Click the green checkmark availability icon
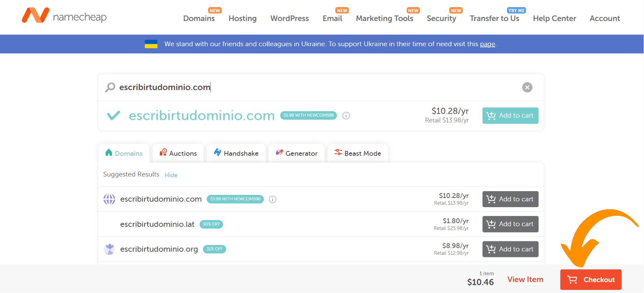644x293 pixels. (x=114, y=115)
